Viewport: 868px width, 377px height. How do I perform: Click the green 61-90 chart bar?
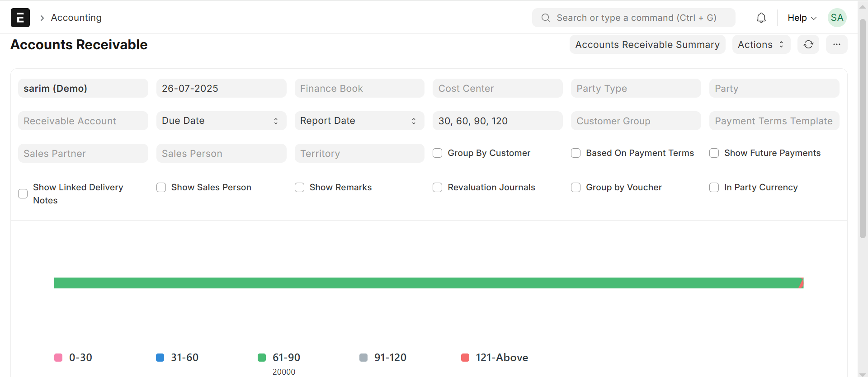(425, 283)
